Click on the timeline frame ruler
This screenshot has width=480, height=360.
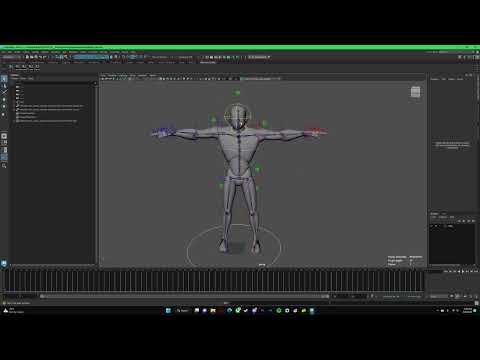[213, 281]
